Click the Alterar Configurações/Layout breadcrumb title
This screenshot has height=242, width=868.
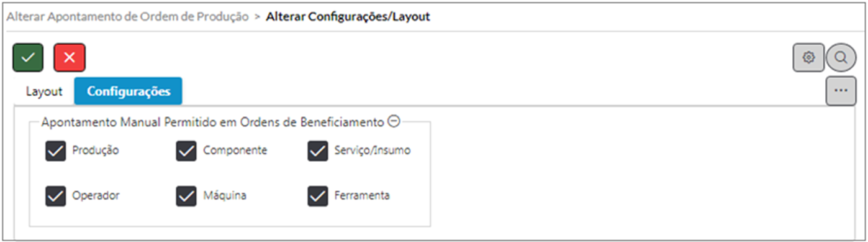348,17
